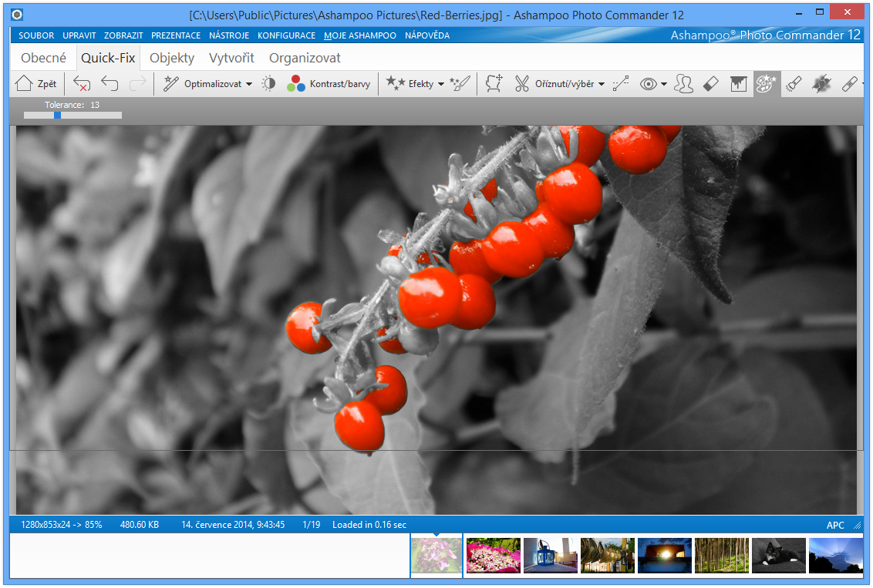Select the forest tree trunks thumbnail
This screenshot has height=588, width=873.
click(x=722, y=555)
